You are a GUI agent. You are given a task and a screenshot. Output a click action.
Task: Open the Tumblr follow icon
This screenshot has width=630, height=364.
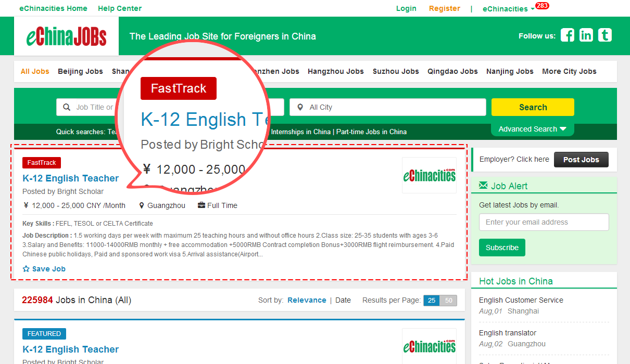604,35
